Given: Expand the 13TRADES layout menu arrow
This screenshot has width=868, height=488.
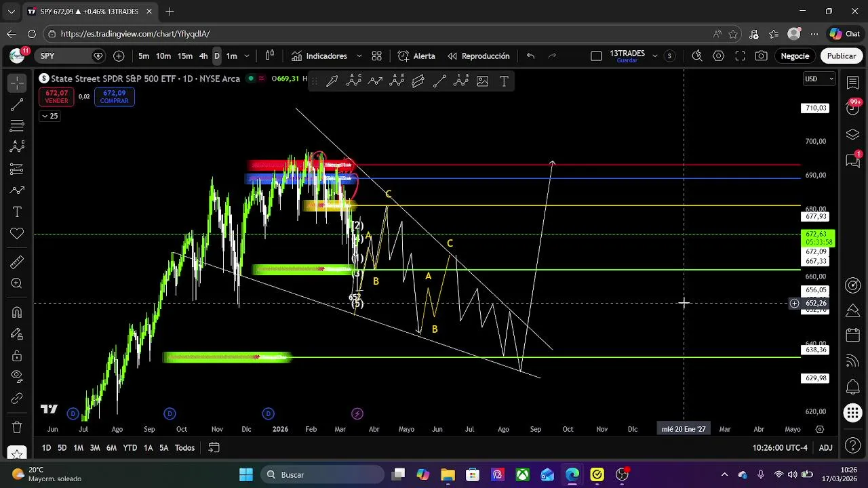Looking at the screenshot, I should pyautogui.click(x=654, y=56).
